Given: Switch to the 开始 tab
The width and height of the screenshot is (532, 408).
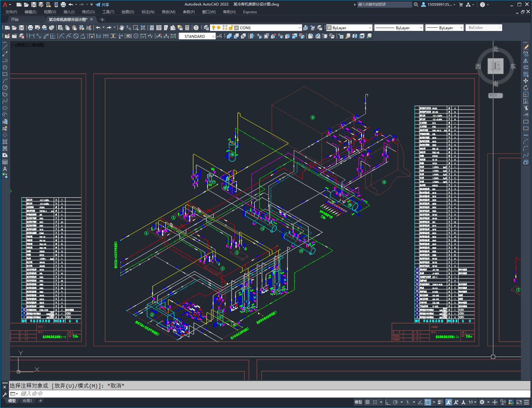Looking at the screenshot, I should pos(15,19).
